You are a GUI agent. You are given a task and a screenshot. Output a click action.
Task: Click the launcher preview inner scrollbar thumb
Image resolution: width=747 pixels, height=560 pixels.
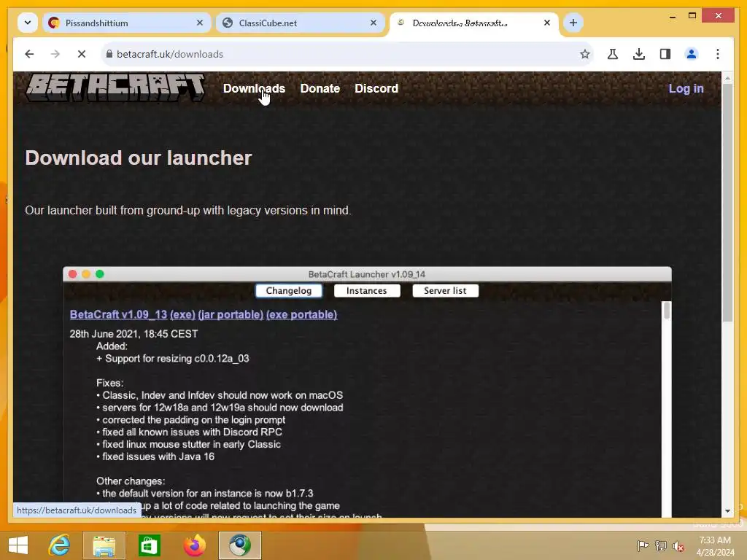pyautogui.click(x=667, y=311)
